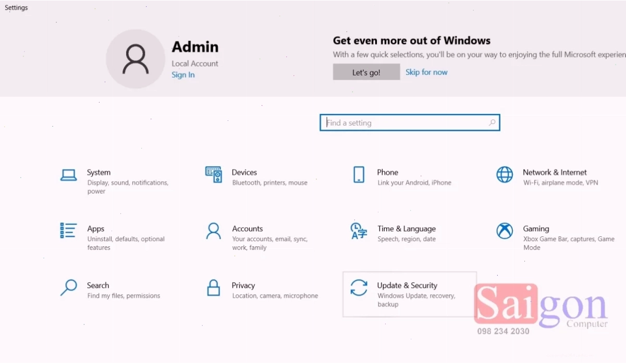
Task: Select the Time & Language icon
Action: [x=359, y=231]
